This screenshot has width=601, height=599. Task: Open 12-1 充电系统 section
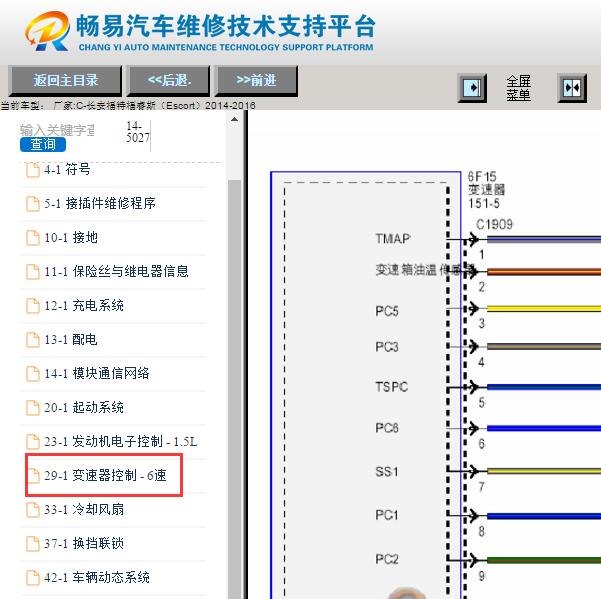click(84, 305)
